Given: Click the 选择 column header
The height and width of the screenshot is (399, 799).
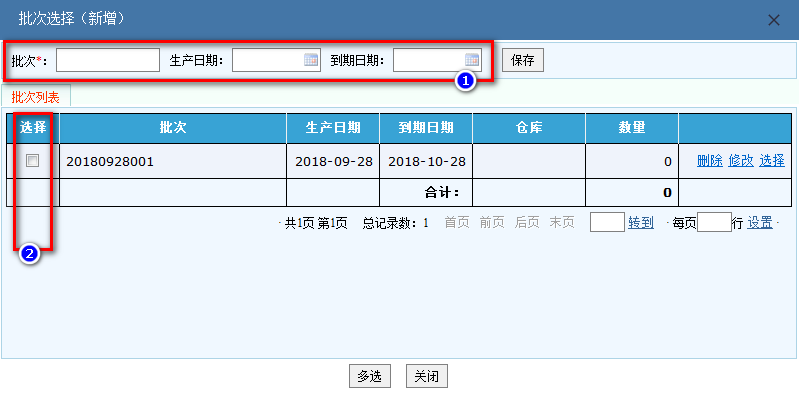Looking at the screenshot, I should [x=33, y=128].
